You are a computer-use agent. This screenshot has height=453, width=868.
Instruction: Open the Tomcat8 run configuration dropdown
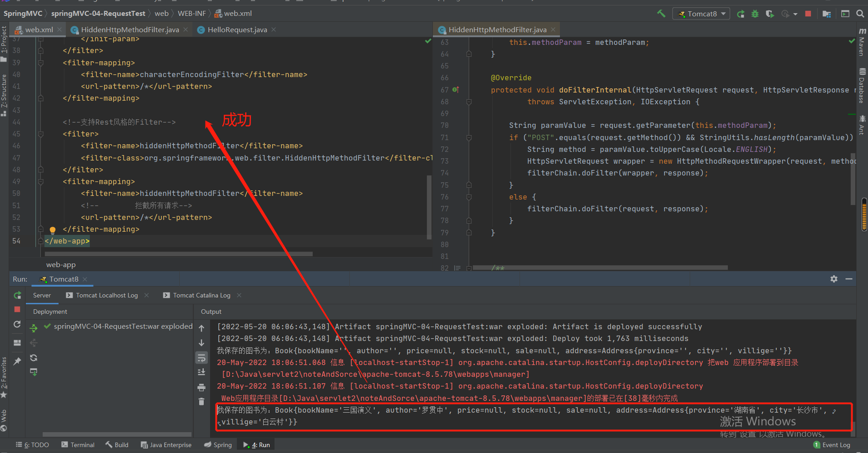point(701,14)
